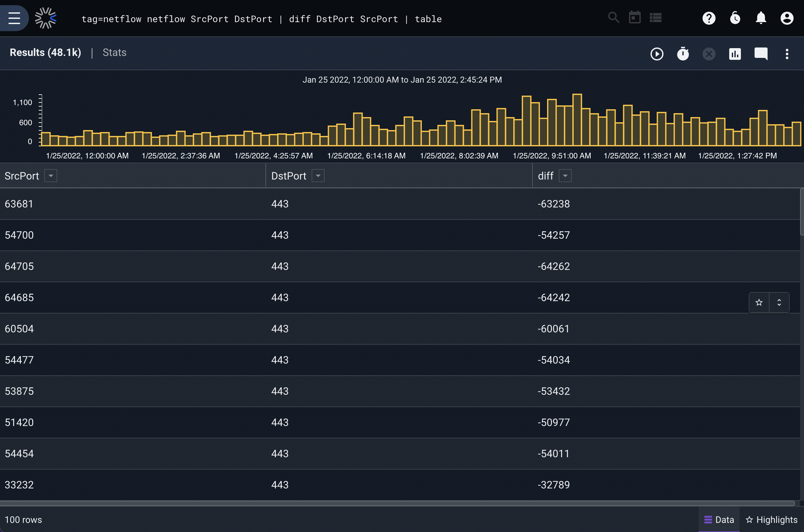This screenshot has width=804, height=532.
Task: Expand row details for SrcPort 64685
Action: click(x=779, y=302)
